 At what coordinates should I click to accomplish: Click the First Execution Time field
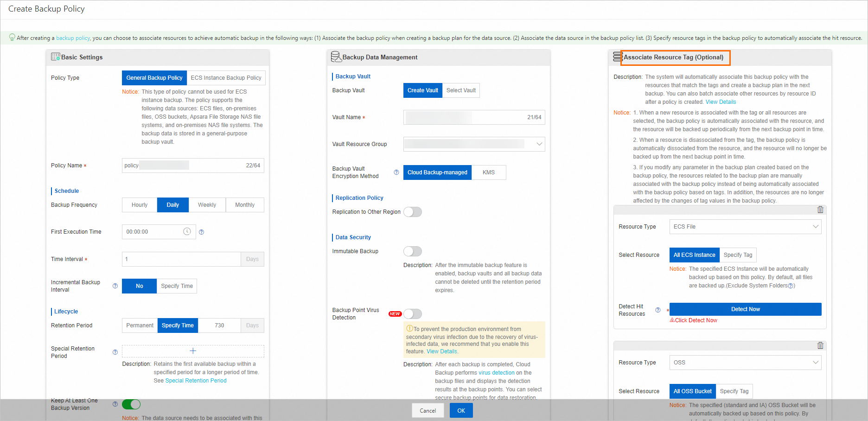click(159, 232)
